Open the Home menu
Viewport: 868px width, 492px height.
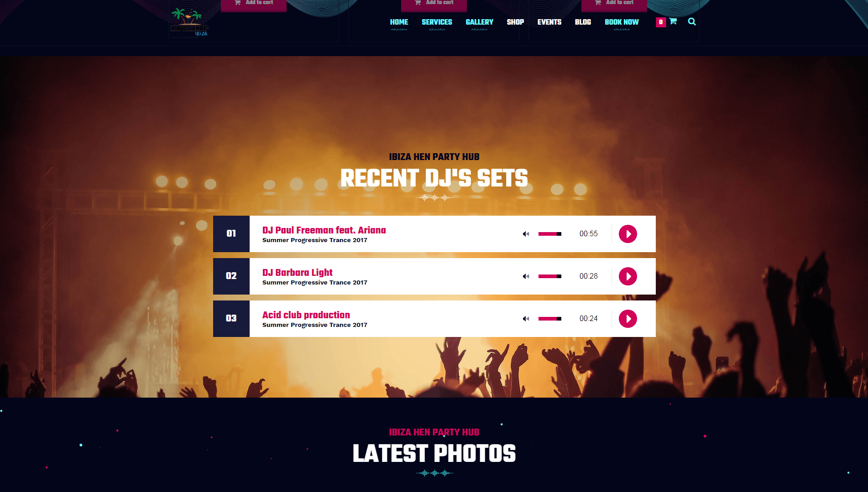pos(399,22)
